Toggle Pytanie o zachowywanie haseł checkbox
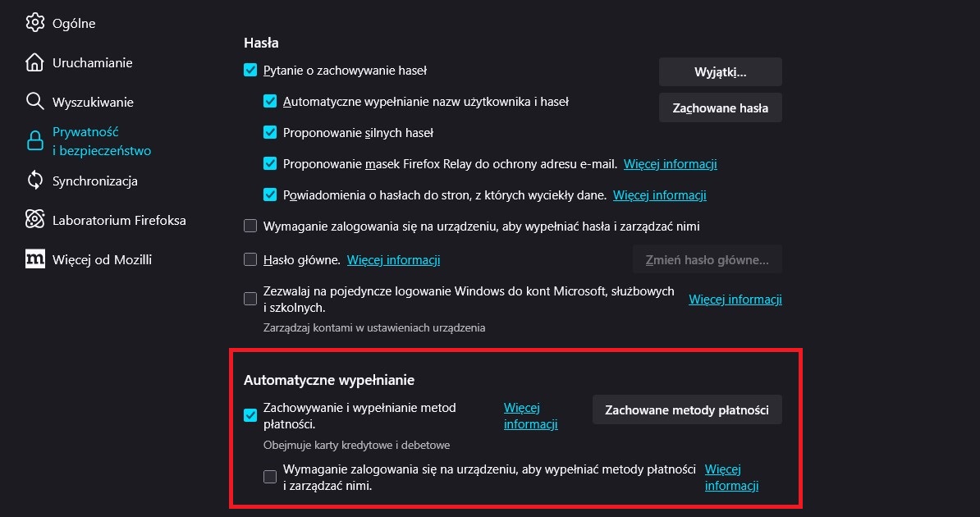The image size is (980, 517). click(251, 71)
